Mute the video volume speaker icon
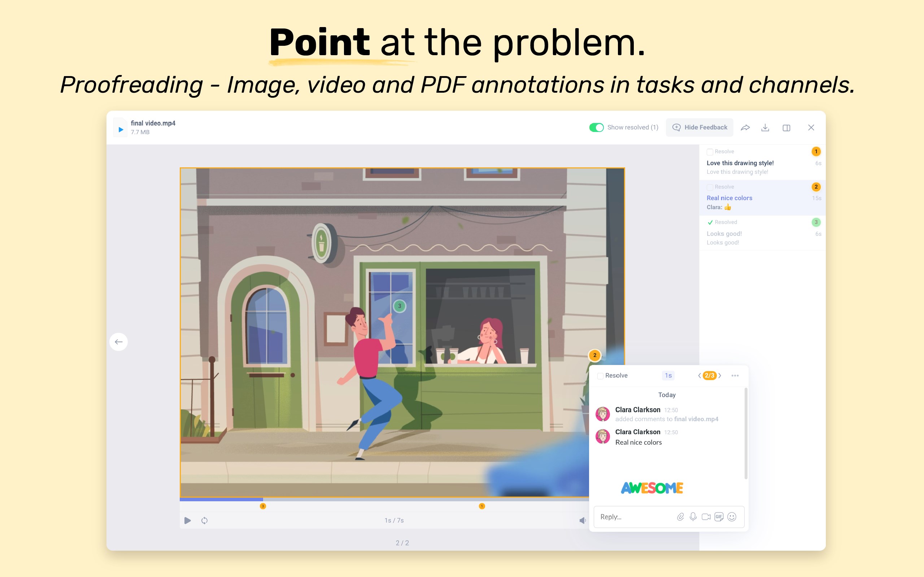 pyautogui.click(x=582, y=520)
